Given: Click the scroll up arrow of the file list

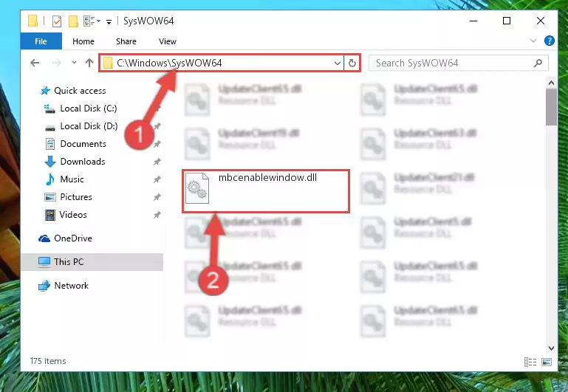Looking at the screenshot, I should (x=551, y=83).
